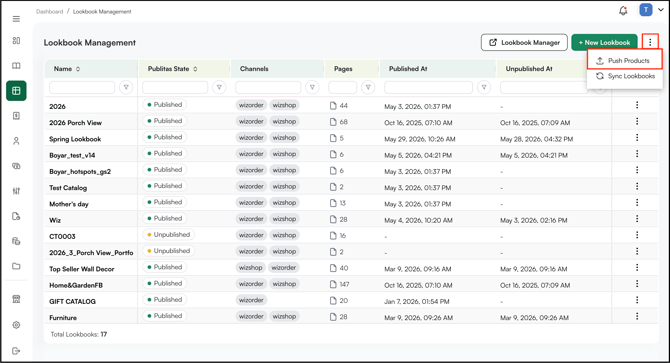Click wizshop tag in Top Seller Wall Decor row
Viewport: 670px width, 363px height.
point(250,268)
